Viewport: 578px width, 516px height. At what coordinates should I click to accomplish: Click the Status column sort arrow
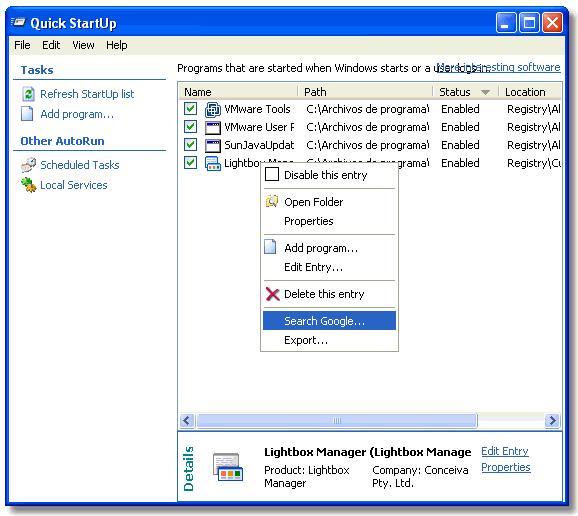pyautogui.click(x=485, y=92)
